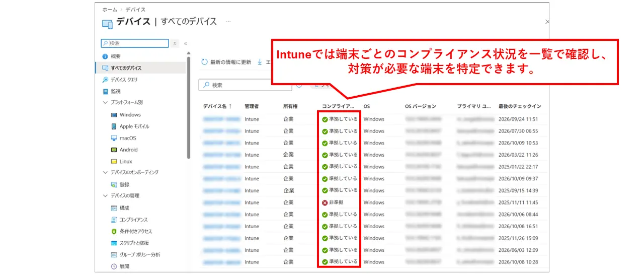Go to デバイス in the breadcrumb
Screen dimensions: 644x274
tap(135, 10)
